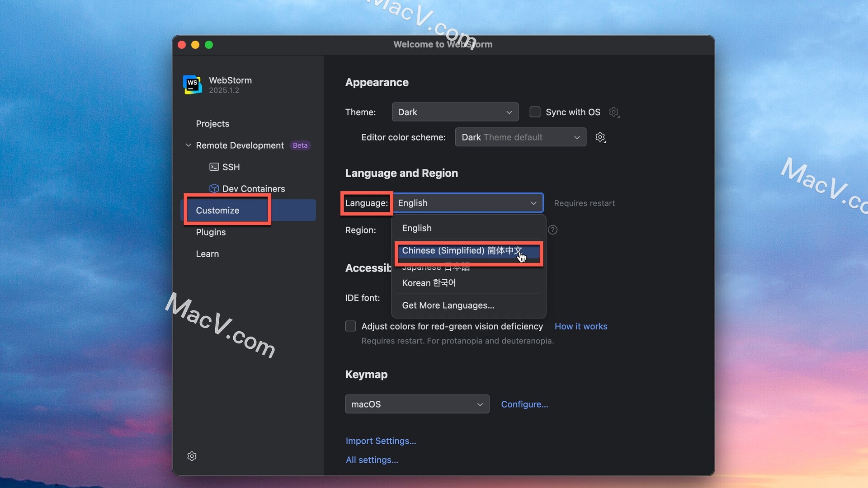The width and height of the screenshot is (868, 488).
Task: Collapse the Remote Development tree section
Action: coord(189,145)
